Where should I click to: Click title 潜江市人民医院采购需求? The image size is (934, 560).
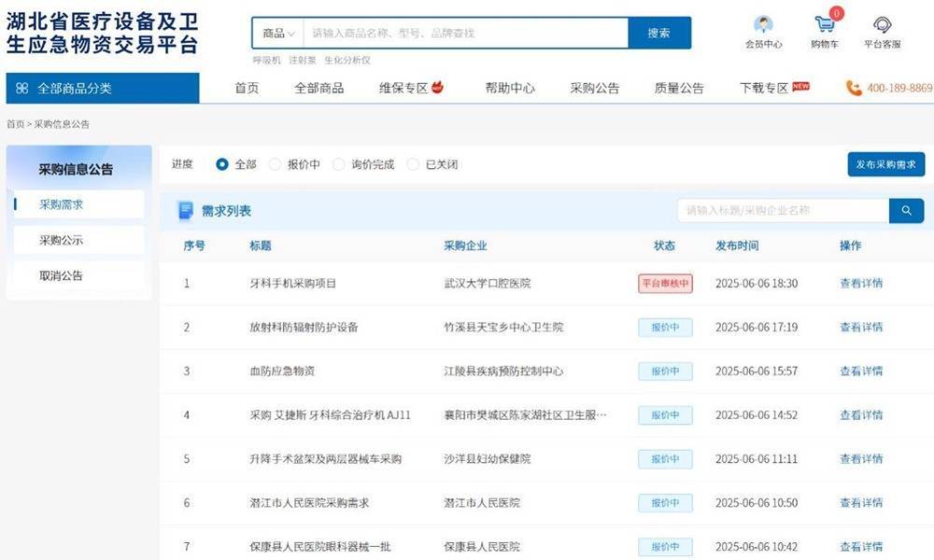coord(309,503)
